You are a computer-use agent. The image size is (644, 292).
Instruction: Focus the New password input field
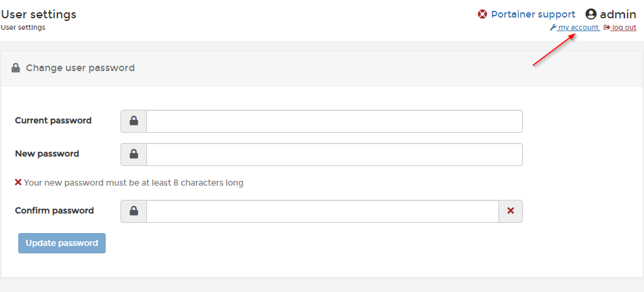pos(335,154)
